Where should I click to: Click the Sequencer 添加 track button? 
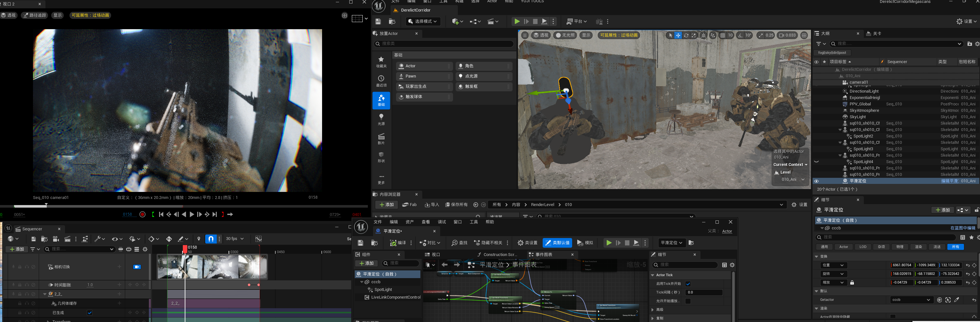[17, 249]
